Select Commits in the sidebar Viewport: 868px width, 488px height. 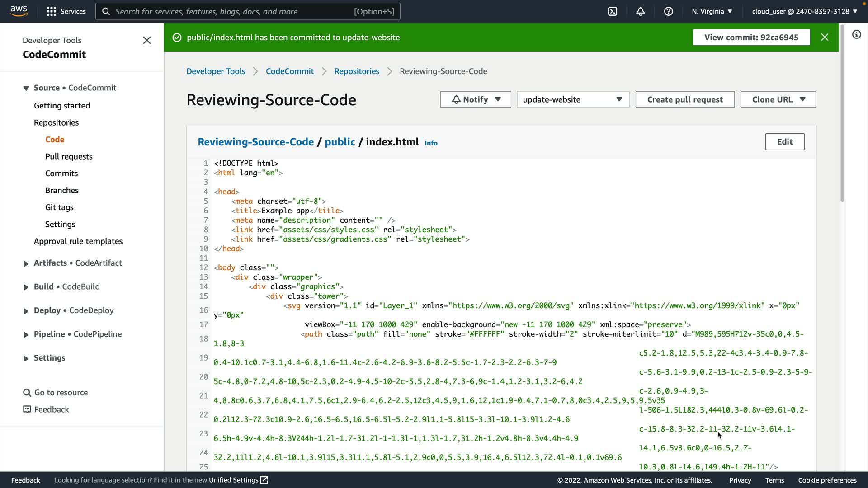61,174
